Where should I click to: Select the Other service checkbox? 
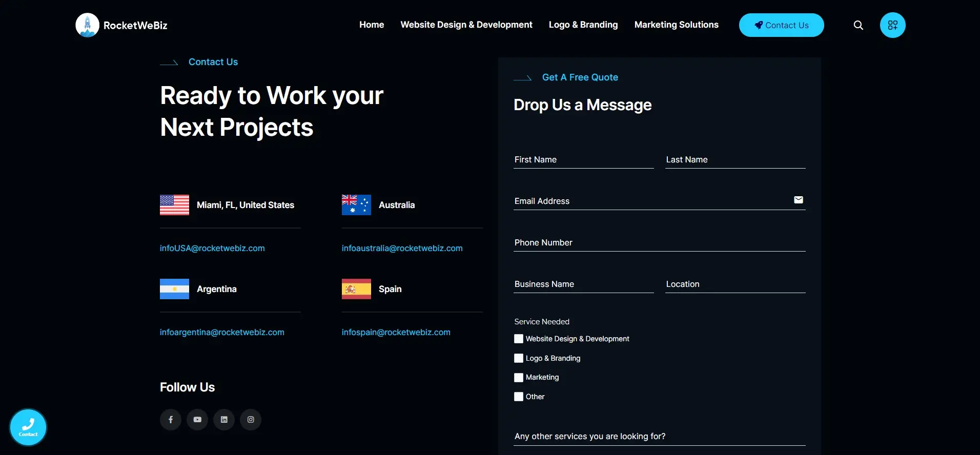pyautogui.click(x=519, y=397)
